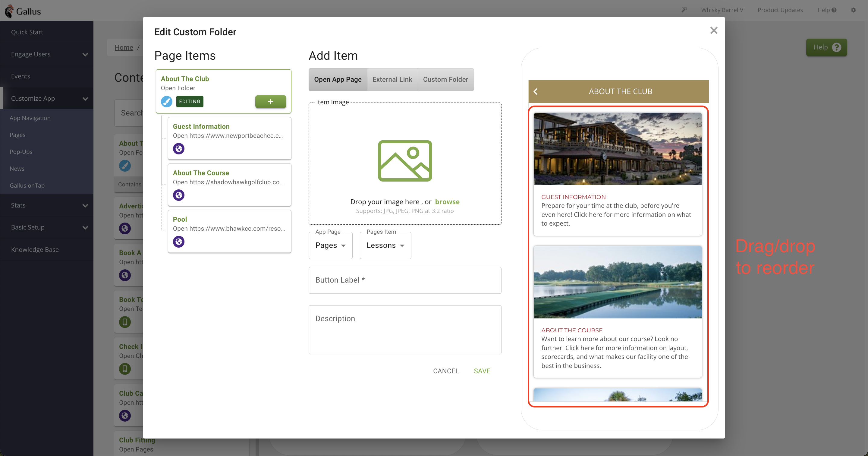This screenshot has width=868, height=456.
Task: Click the phone icon on the background Check I card
Action: click(x=125, y=369)
